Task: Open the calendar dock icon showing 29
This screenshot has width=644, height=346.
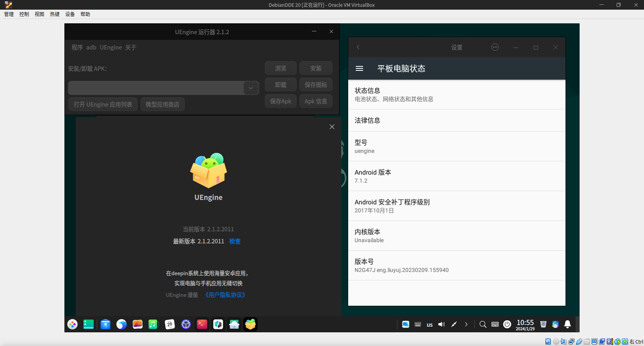Action: point(170,324)
